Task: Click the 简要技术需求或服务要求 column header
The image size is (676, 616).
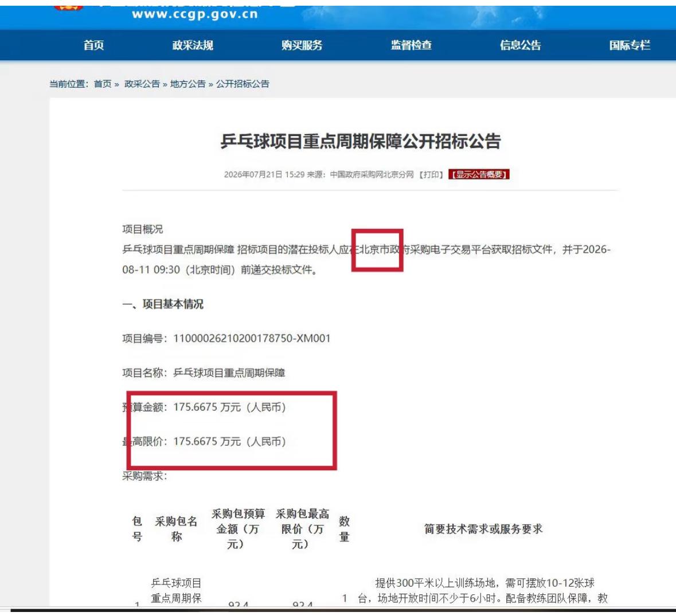Action: (x=483, y=529)
